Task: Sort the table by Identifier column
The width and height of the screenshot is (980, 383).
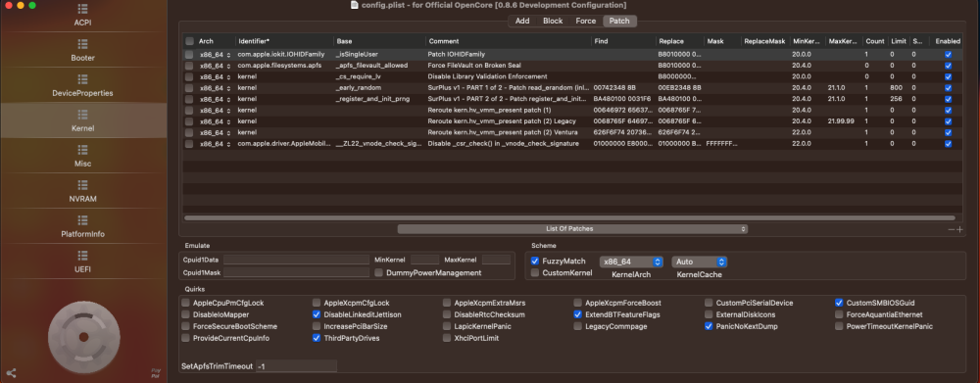Action: (284, 41)
